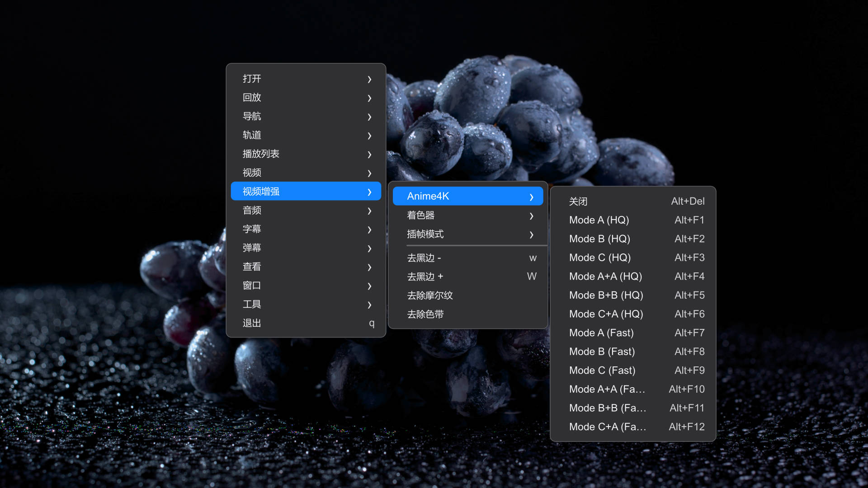Choose Mode C+A (HQ)
This screenshot has height=488, width=868.
633,314
